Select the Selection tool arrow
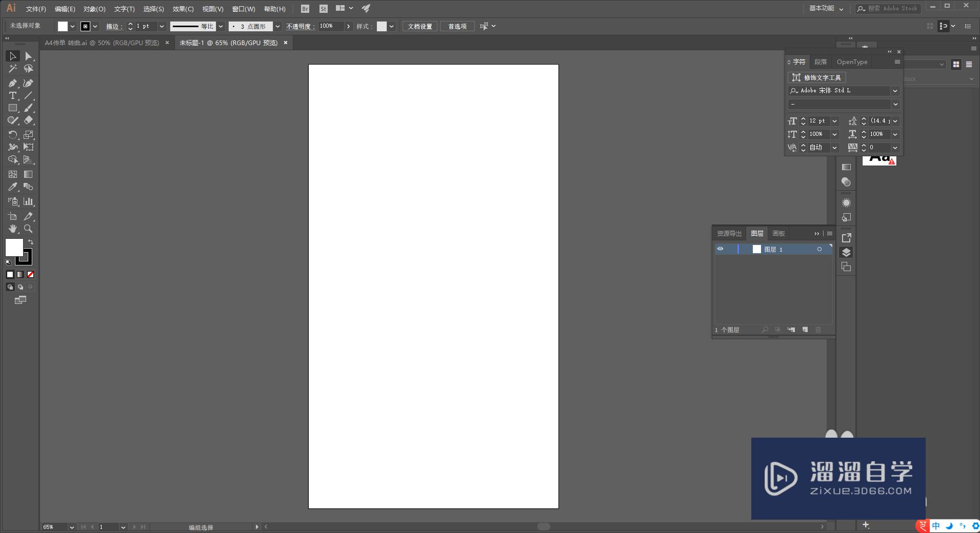Image resolution: width=980 pixels, height=533 pixels. tap(13, 56)
